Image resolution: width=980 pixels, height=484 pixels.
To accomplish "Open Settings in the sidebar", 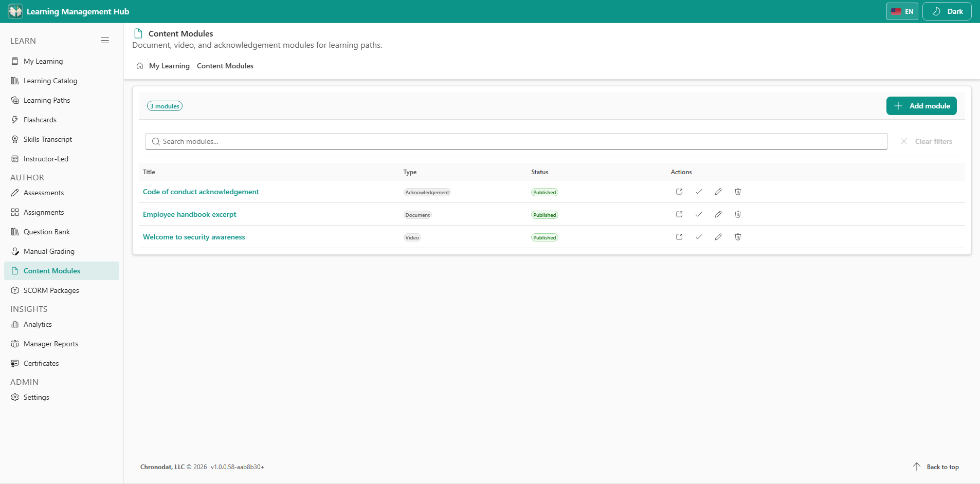I will 62,397.
